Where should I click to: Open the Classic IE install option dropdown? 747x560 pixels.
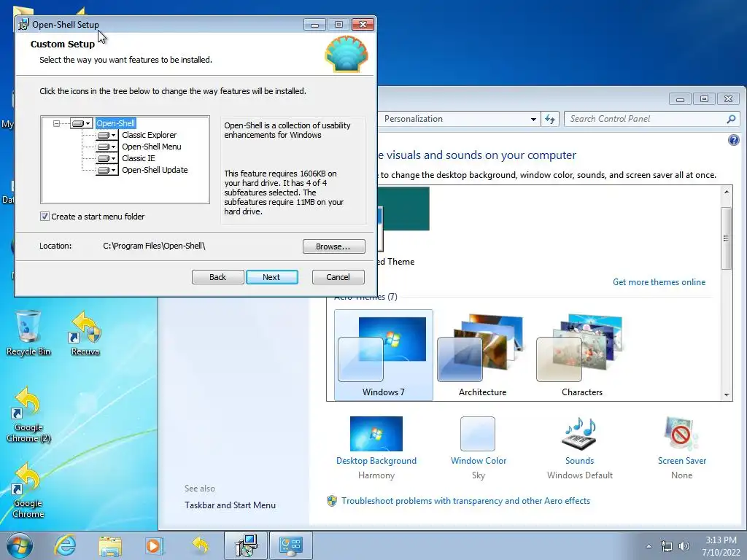tap(107, 158)
